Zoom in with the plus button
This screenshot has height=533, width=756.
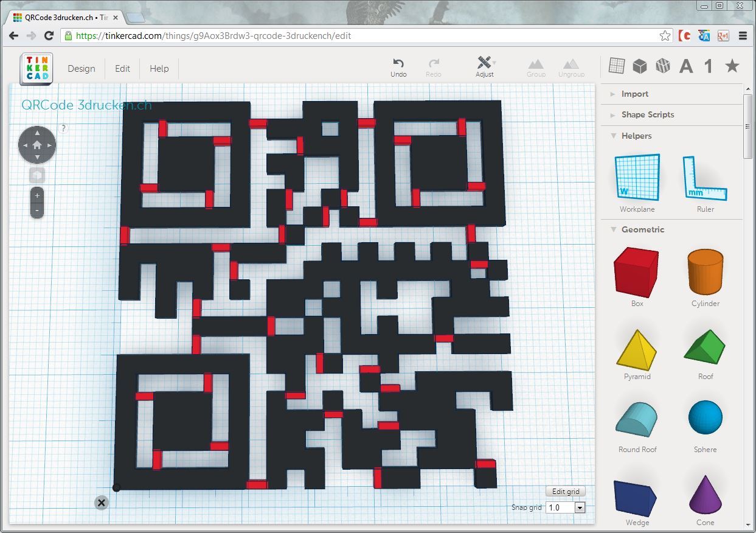pyautogui.click(x=37, y=196)
